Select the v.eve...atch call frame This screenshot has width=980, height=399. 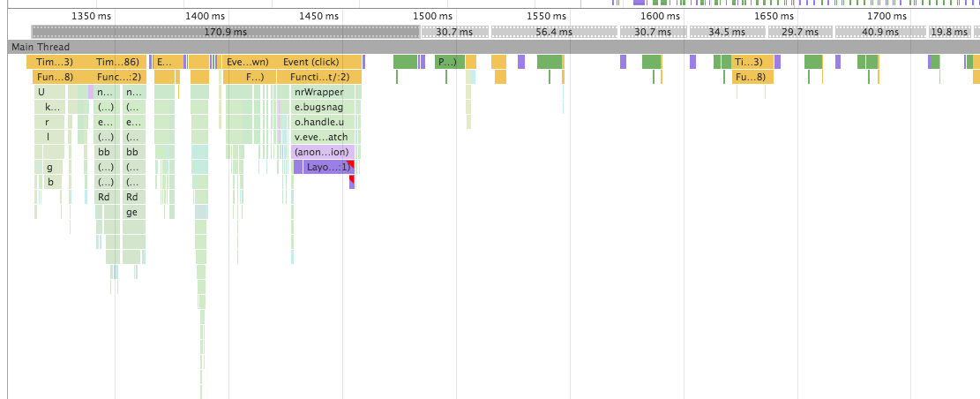[323, 137]
